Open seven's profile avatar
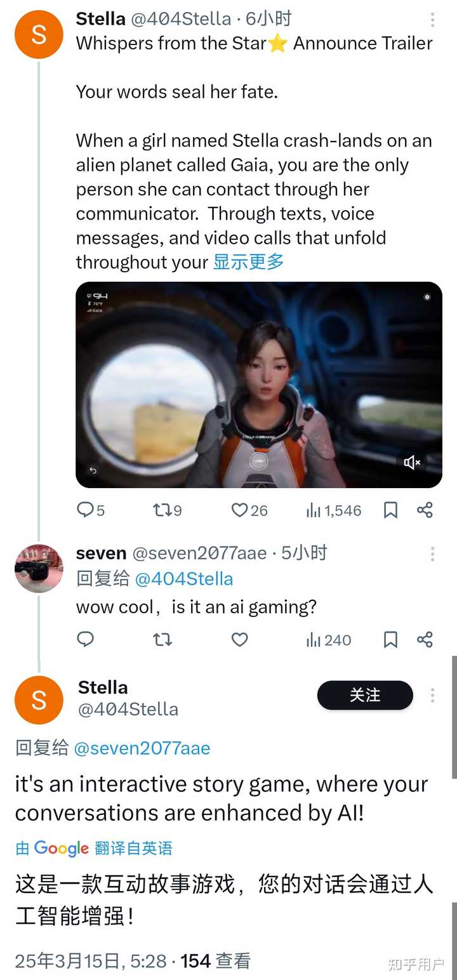 39,568
